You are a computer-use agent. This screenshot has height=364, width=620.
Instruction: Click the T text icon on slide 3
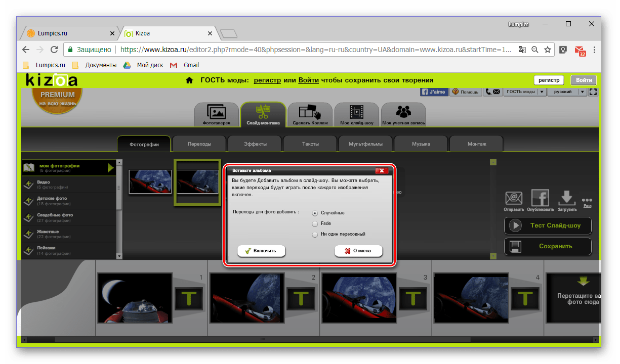point(413,298)
